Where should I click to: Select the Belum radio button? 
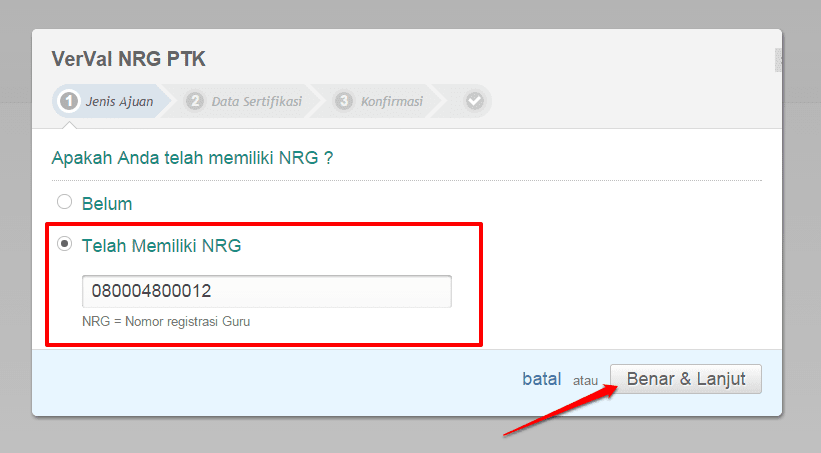pos(64,202)
